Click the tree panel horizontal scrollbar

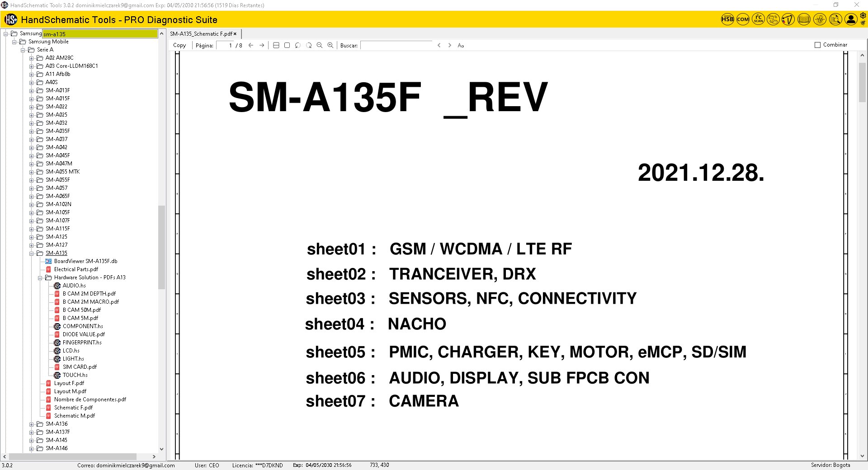click(73, 456)
